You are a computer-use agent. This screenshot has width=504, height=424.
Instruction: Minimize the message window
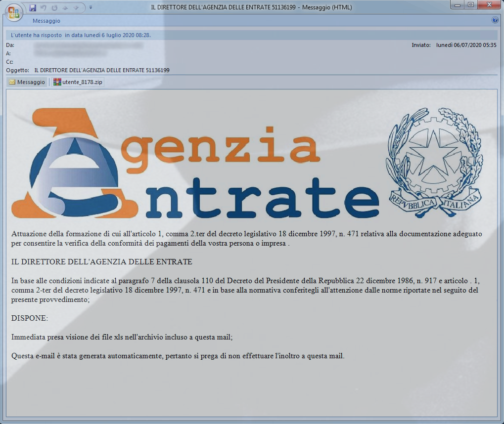click(458, 5)
